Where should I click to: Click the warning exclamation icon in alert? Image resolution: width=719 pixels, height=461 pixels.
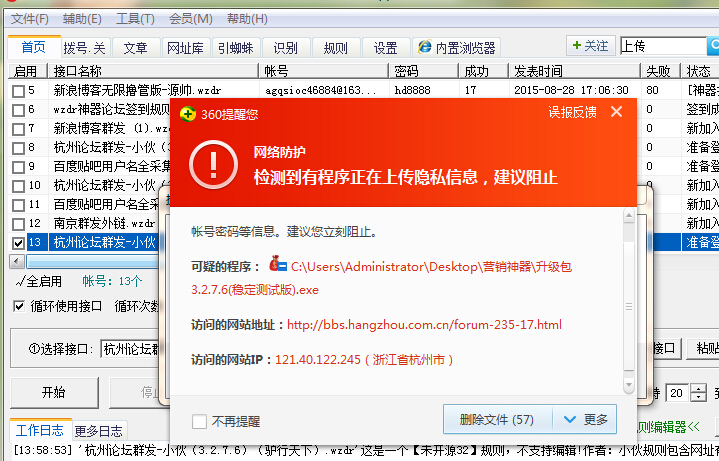(213, 165)
